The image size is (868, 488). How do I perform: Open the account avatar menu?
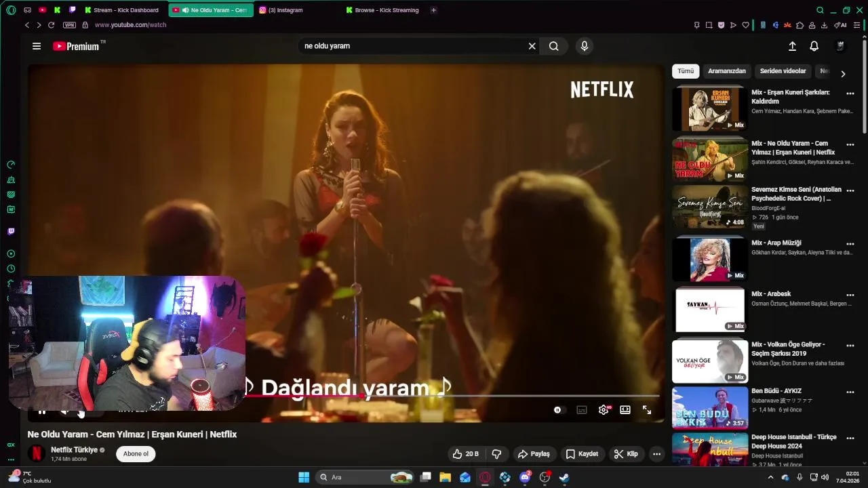(x=840, y=46)
